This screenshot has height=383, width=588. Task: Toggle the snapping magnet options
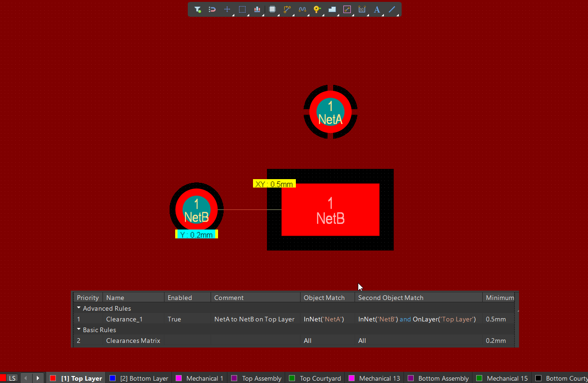[212, 9]
